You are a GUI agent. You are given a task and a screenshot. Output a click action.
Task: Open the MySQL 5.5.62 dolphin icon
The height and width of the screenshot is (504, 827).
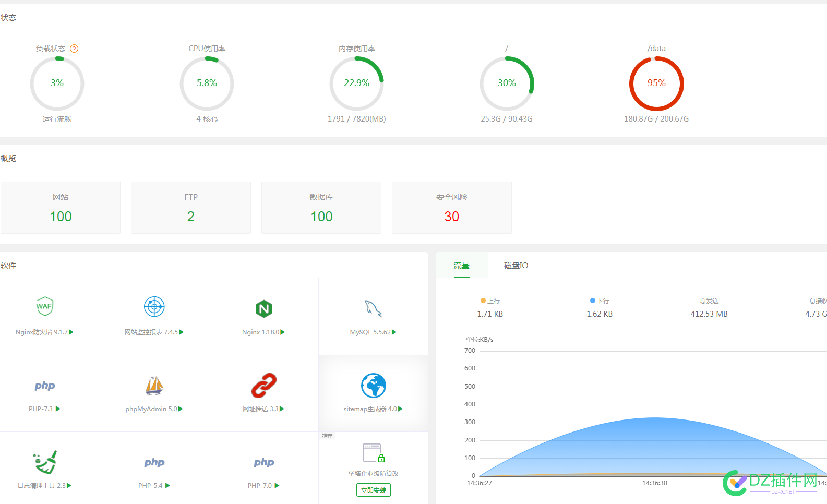point(374,309)
